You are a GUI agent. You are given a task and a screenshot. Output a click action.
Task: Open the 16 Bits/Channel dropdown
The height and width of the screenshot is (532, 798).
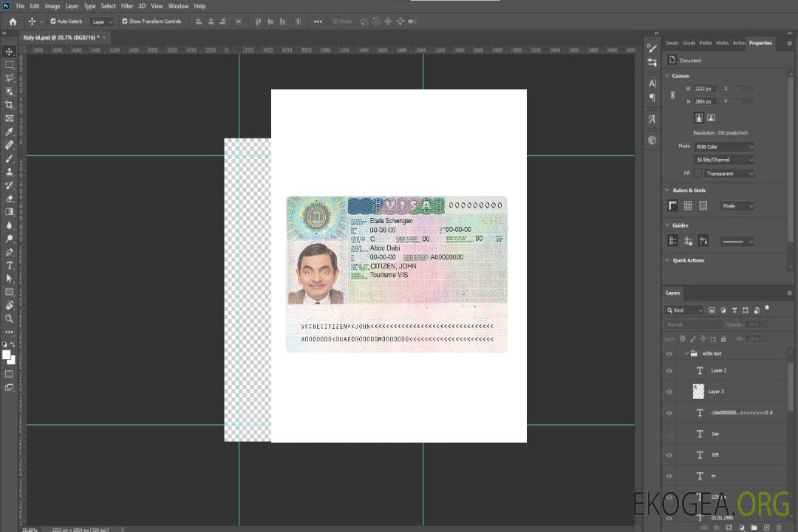pos(723,160)
